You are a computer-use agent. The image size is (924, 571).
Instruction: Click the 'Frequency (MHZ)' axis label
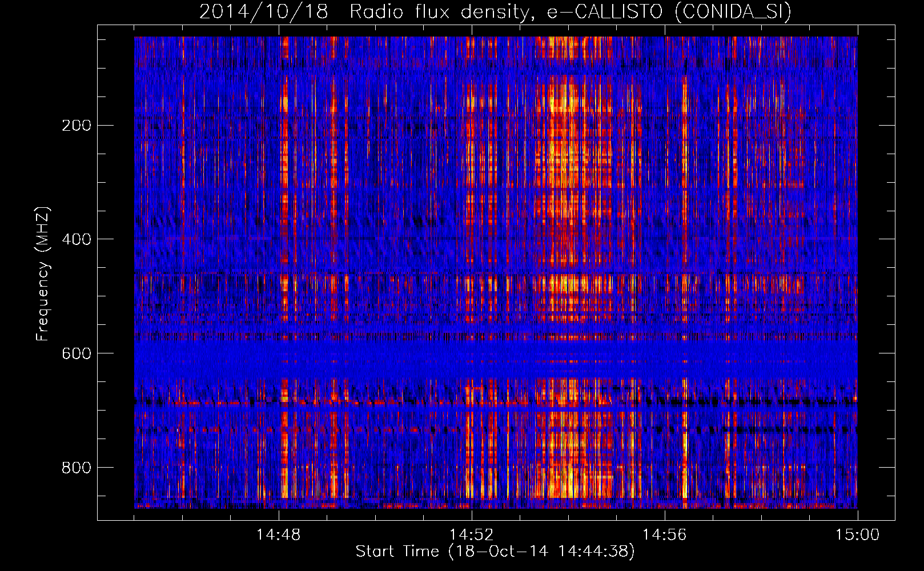click(42, 274)
